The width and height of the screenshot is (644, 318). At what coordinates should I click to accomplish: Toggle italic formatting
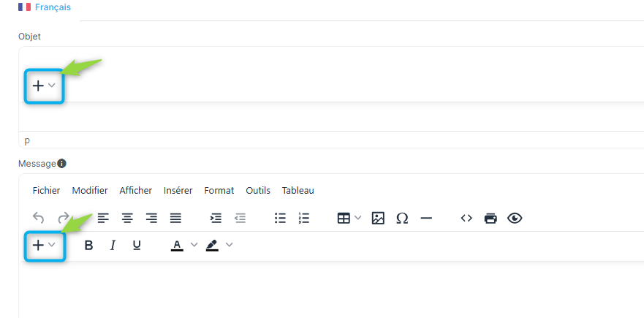click(x=113, y=246)
